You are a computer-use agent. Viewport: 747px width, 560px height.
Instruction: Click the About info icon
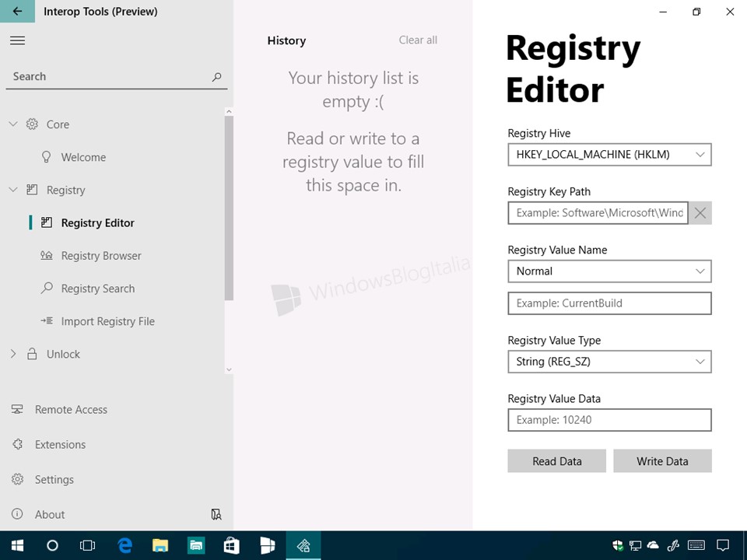pos(17,514)
